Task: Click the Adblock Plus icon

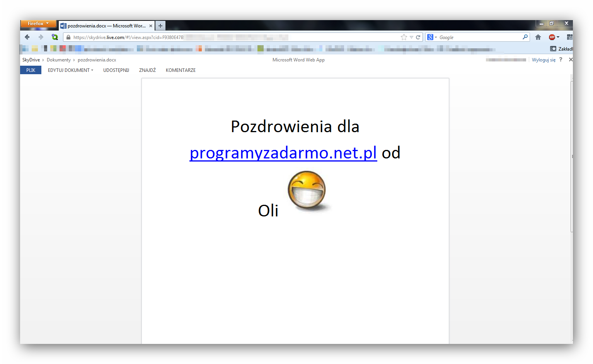Action: click(x=552, y=37)
